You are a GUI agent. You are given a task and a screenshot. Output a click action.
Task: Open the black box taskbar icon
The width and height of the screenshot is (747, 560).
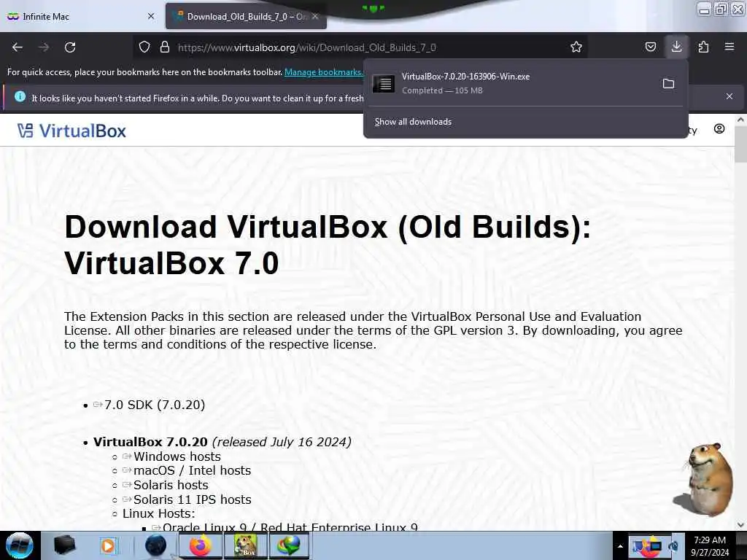click(x=64, y=545)
